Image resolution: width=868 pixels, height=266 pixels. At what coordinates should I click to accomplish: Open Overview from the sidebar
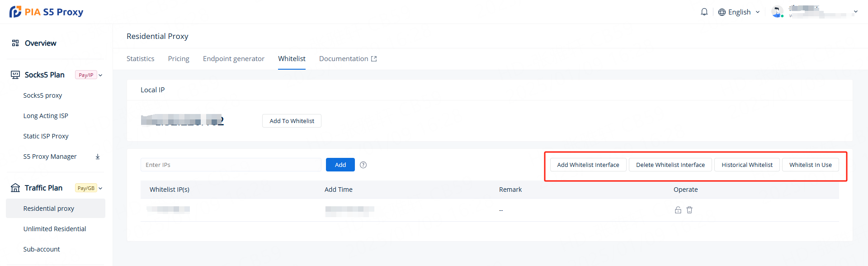[x=40, y=43]
